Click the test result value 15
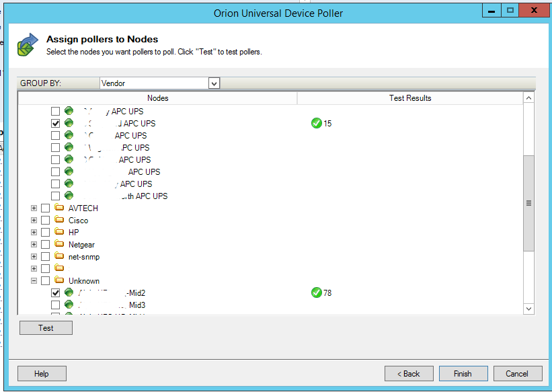Viewport: 552px width, 392px height. [327, 123]
